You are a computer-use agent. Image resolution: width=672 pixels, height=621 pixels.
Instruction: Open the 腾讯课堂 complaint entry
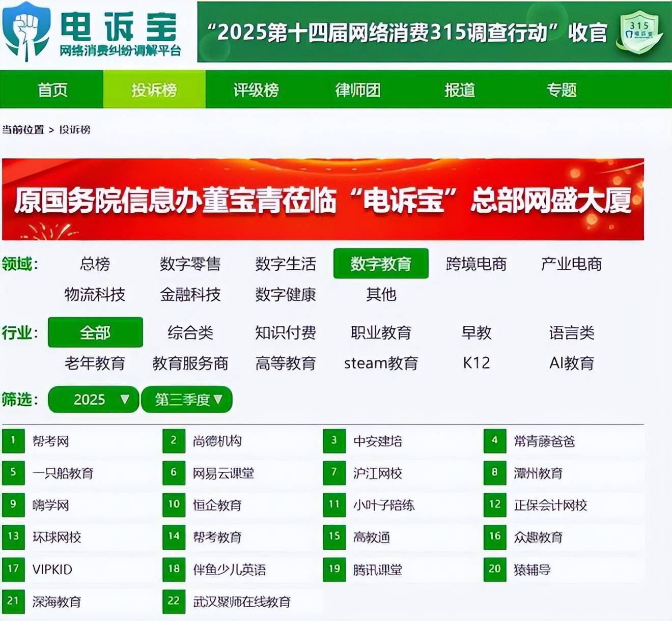pyautogui.click(x=378, y=570)
